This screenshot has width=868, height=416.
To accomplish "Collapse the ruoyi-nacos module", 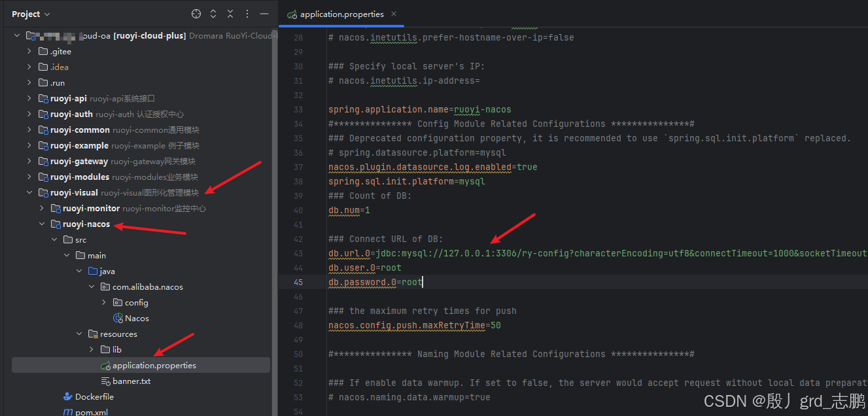I will point(42,224).
